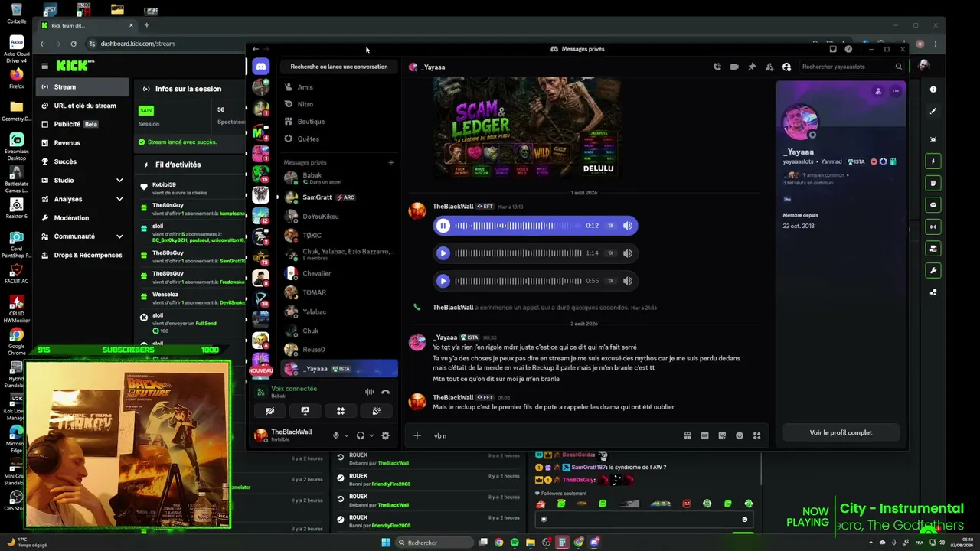Viewport: 980px width, 551px height.
Task: Open Boutique in Discord sidebar
Action: [339, 121]
